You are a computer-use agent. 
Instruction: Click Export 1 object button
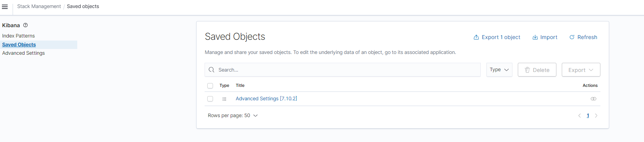coord(497,37)
